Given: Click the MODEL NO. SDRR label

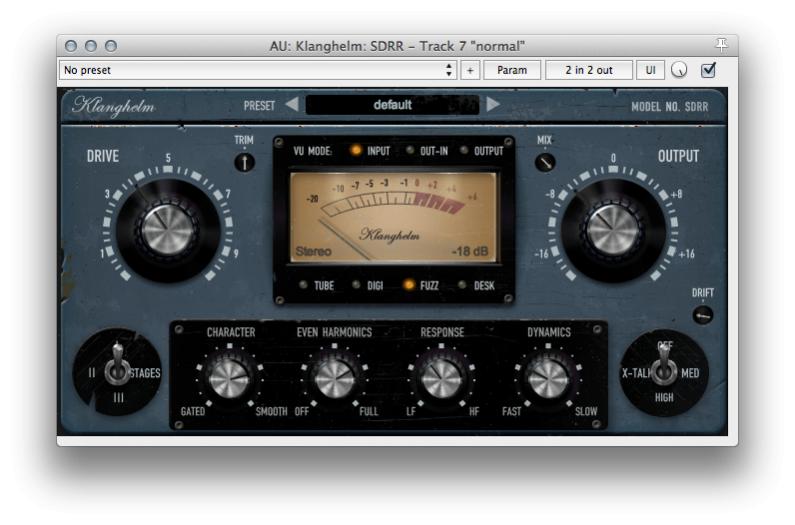Looking at the screenshot, I should (x=669, y=107).
